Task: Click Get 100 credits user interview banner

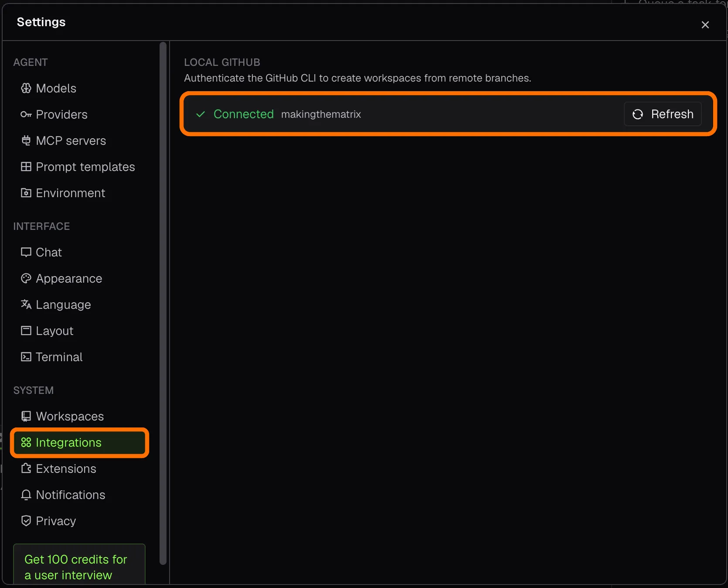Action: pyautogui.click(x=79, y=565)
